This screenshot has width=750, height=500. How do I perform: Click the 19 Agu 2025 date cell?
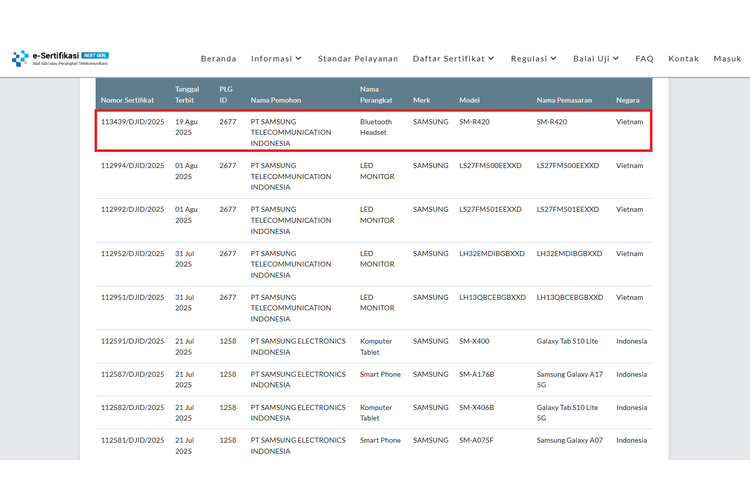click(186, 127)
